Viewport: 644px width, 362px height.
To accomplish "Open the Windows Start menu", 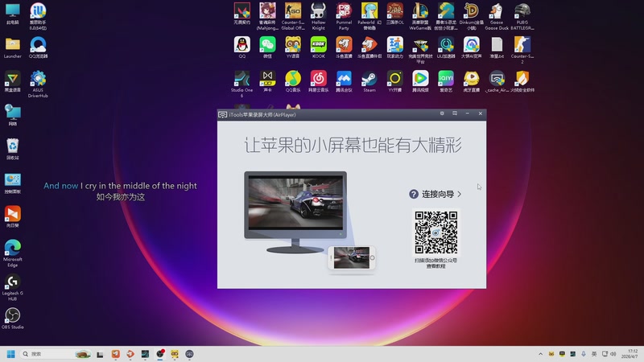I will point(11,354).
